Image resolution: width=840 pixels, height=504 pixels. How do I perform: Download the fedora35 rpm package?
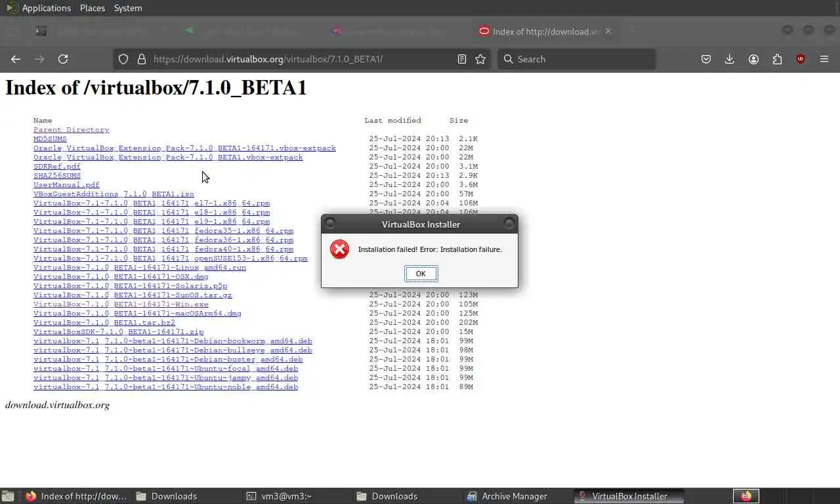[x=163, y=231]
